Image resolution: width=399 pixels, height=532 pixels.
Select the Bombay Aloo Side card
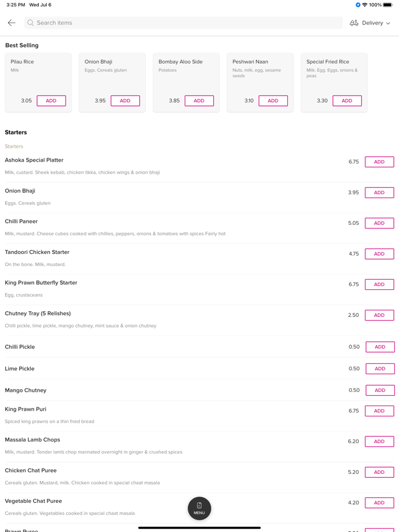point(186,74)
